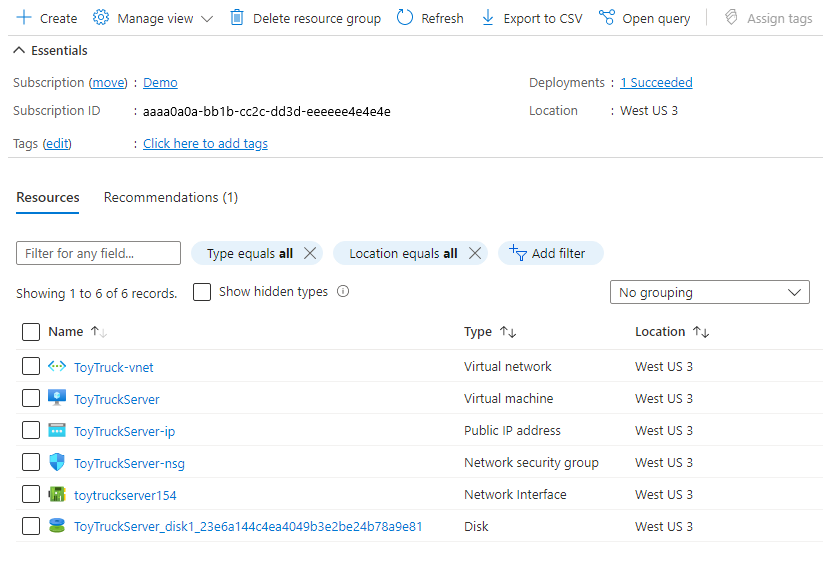Tick the select-all checkbox in the Name header

[31, 332]
